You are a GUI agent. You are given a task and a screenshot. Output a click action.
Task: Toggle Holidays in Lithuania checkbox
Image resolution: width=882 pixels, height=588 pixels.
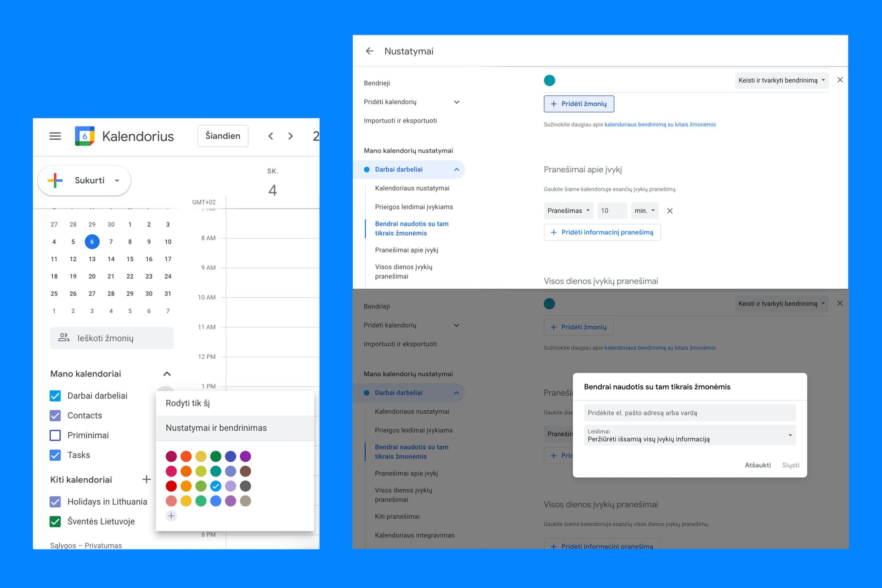click(55, 502)
